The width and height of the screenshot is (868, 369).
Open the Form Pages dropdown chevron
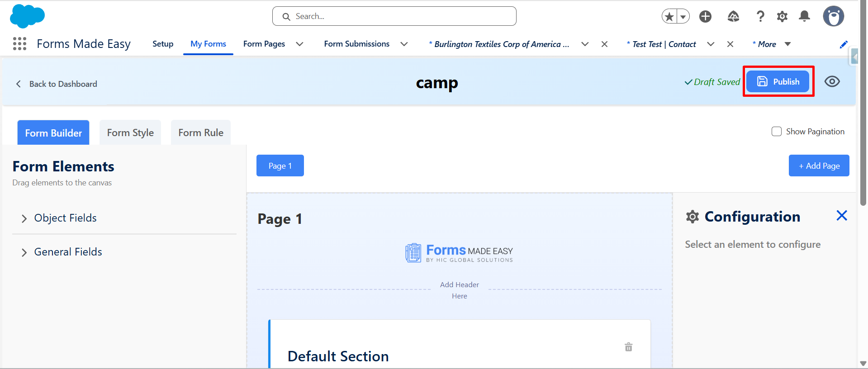coord(299,44)
